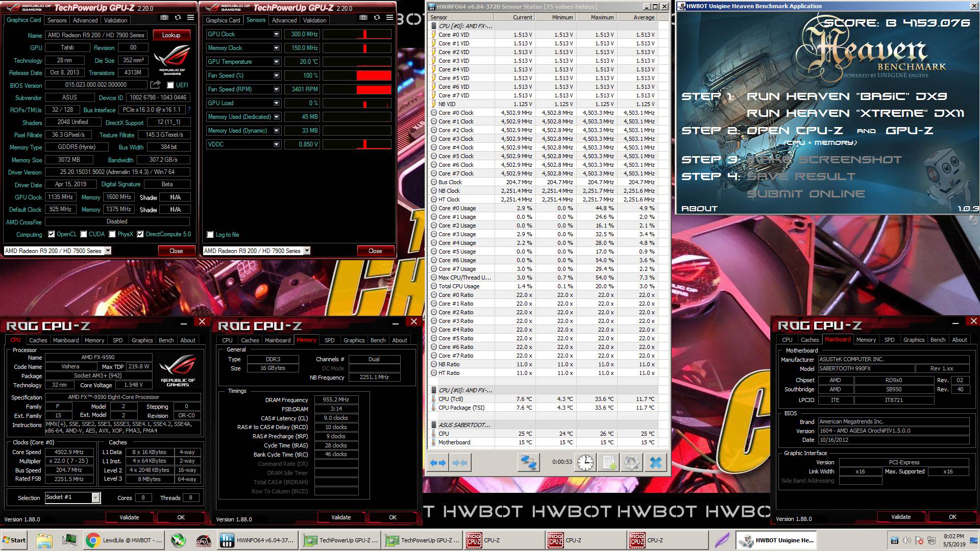Viewport: 980px width, 551px height.
Task: Open the GPU selector dropdown in Graphics Card window
Action: click(x=108, y=251)
